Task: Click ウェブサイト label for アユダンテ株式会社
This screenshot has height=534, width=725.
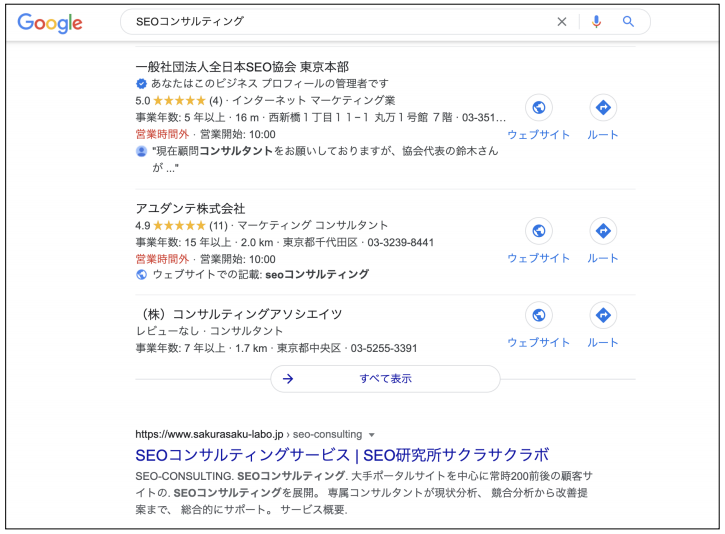Action: click(539, 258)
